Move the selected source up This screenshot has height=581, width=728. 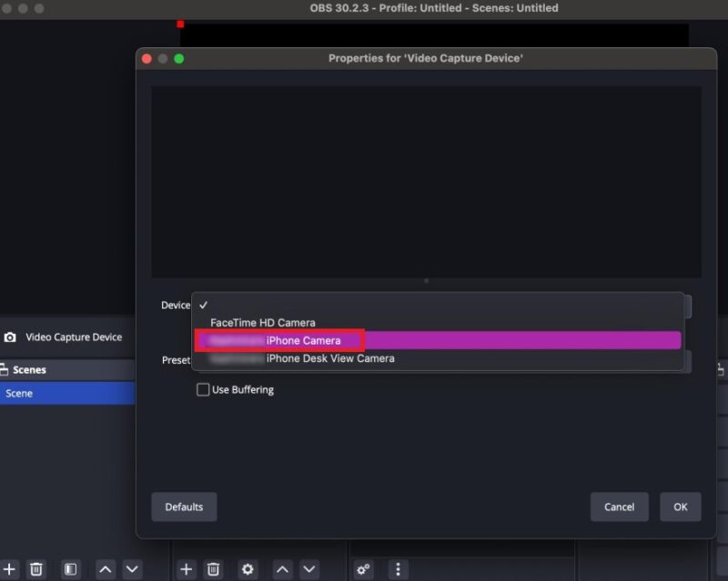[x=282, y=568]
